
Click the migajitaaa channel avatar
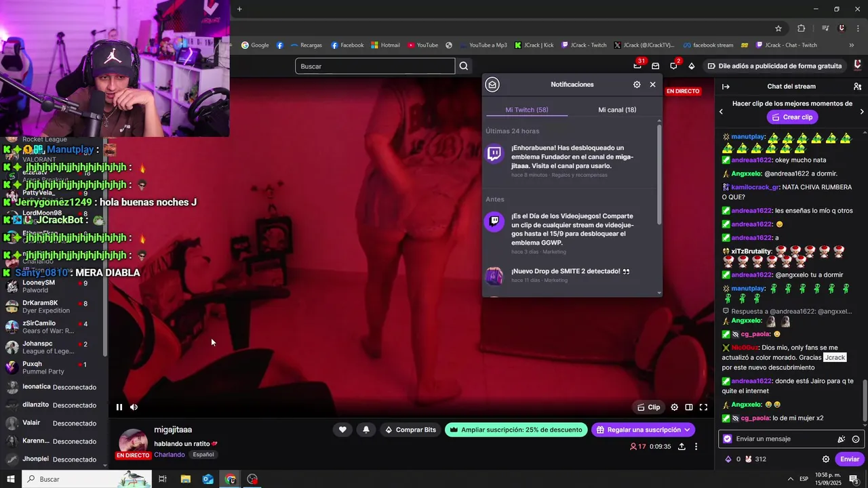tap(134, 444)
